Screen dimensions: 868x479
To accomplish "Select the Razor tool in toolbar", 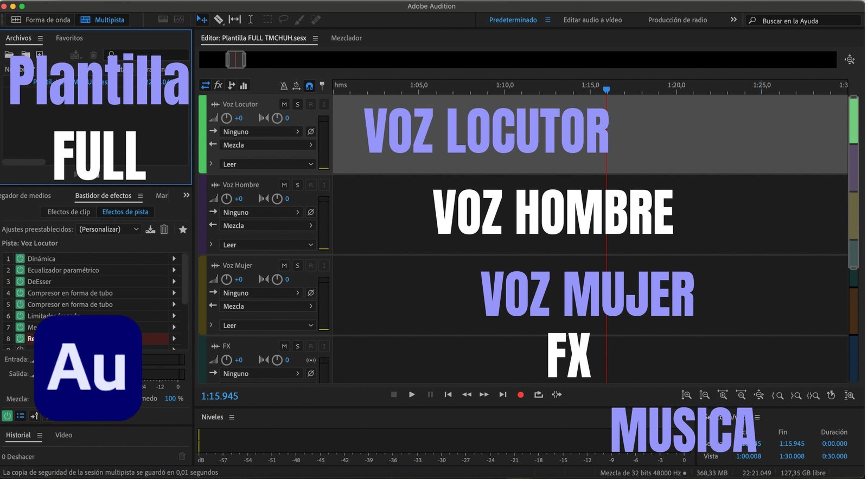I will pyautogui.click(x=218, y=20).
